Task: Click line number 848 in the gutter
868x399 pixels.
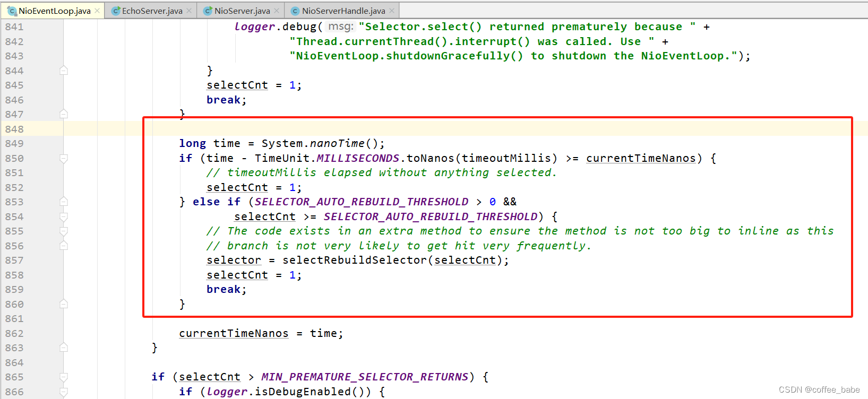Action: (14, 129)
